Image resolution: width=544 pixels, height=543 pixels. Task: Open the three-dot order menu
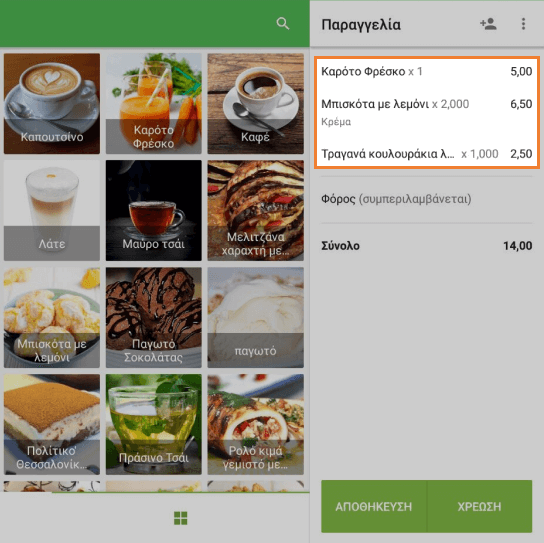523,24
